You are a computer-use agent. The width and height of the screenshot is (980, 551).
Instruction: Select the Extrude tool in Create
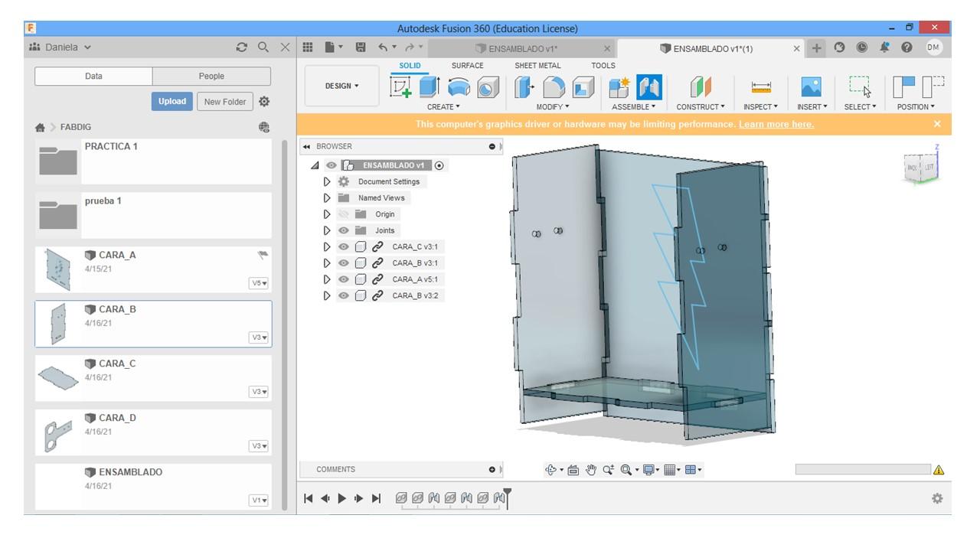click(x=429, y=87)
